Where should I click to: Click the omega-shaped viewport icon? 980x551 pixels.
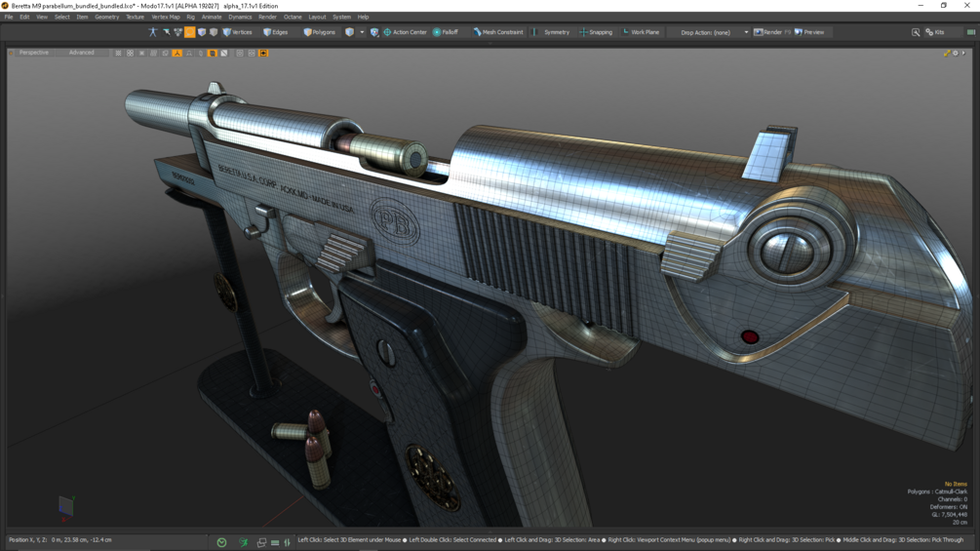(189, 53)
